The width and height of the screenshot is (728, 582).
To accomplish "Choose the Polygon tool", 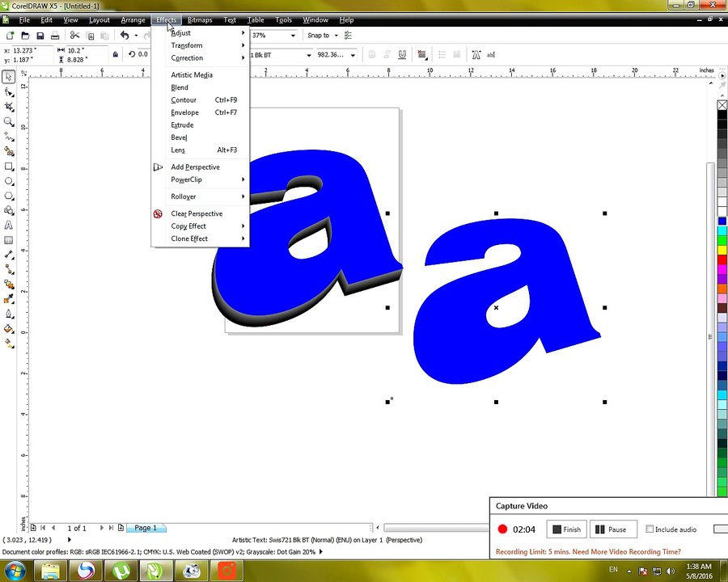I will [x=9, y=196].
